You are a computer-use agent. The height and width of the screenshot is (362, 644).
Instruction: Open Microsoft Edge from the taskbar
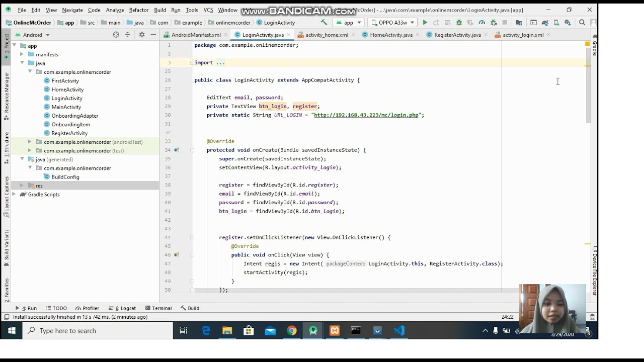pyautogui.click(x=206, y=330)
